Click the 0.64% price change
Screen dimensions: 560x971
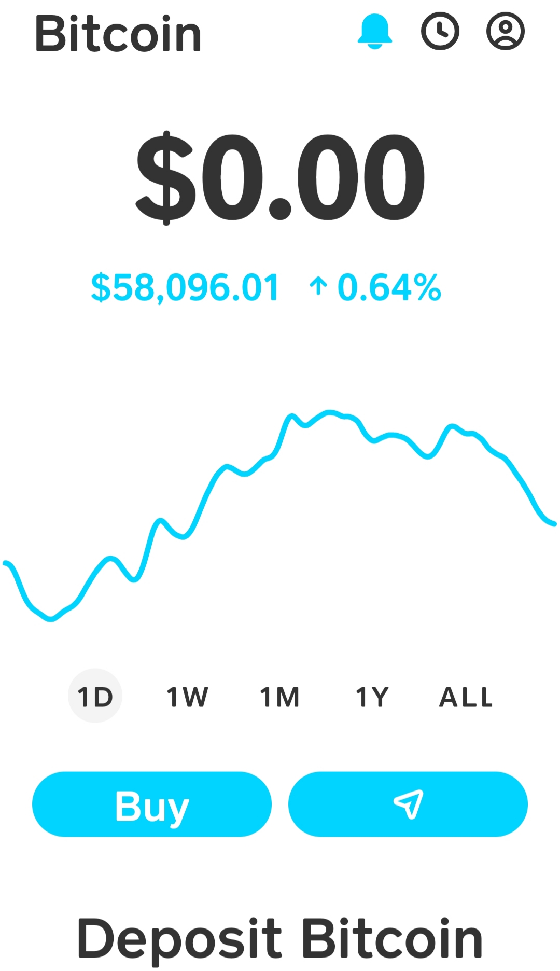point(389,287)
